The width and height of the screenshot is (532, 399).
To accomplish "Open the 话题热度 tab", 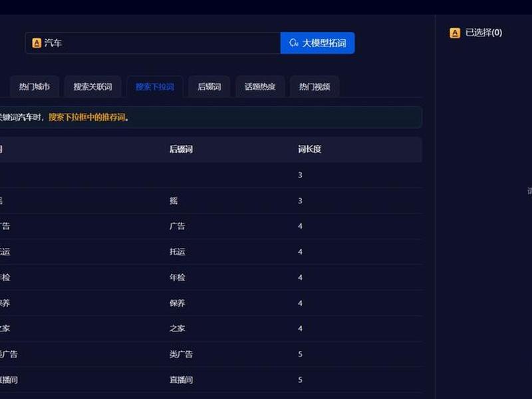I will pos(260,87).
